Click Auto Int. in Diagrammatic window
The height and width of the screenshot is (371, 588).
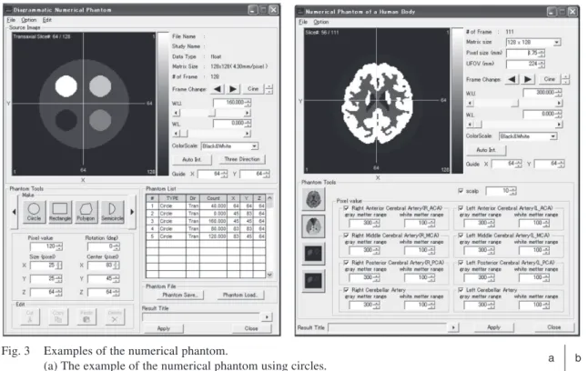tap(192, 159)
